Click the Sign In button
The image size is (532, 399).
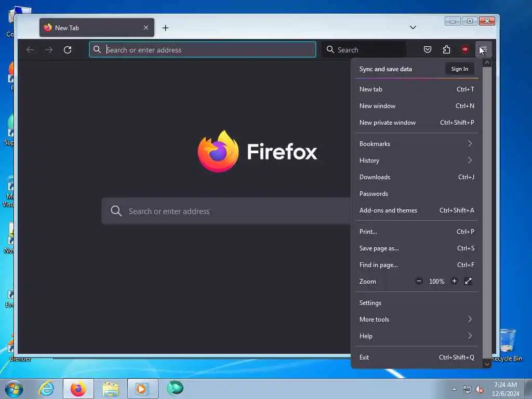459,69
